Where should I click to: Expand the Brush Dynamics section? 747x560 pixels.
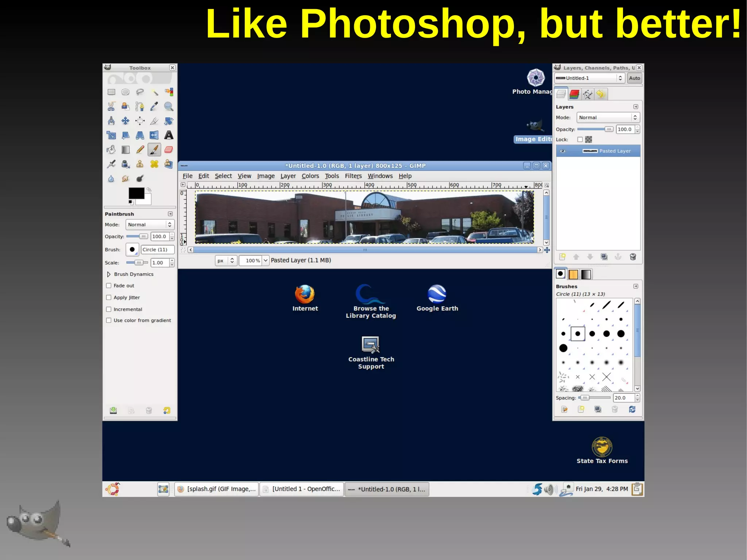coord(109,274)
